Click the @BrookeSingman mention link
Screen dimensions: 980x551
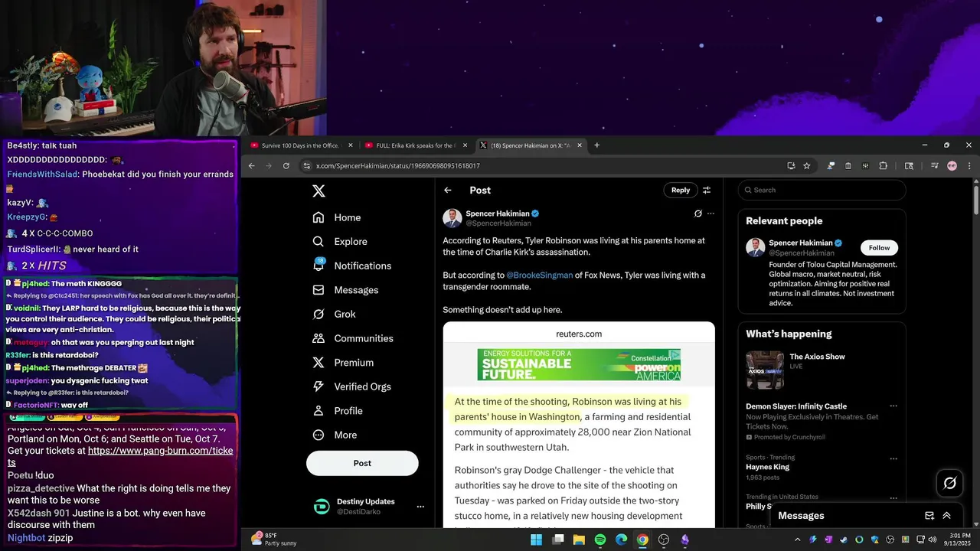tap(539, 275)
